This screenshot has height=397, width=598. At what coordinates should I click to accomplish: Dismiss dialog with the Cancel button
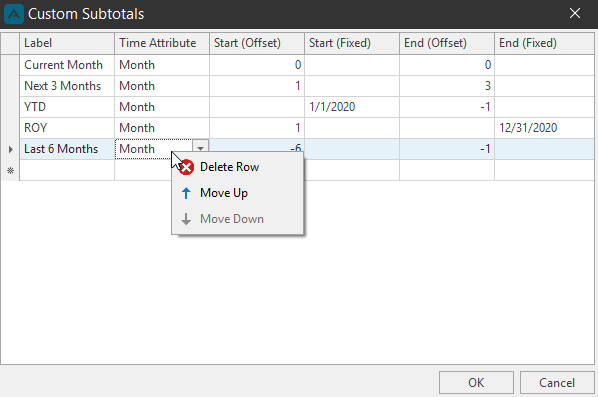[x=557, y=383]
